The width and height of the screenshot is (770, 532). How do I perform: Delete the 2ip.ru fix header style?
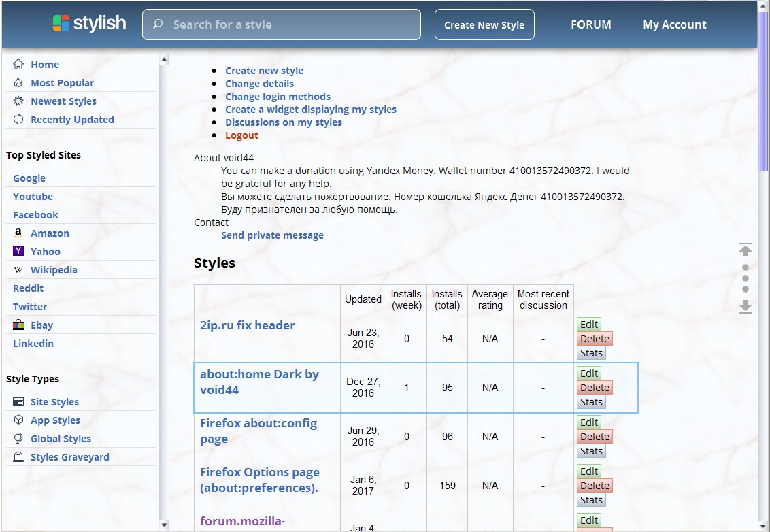[x=595, y=339]
